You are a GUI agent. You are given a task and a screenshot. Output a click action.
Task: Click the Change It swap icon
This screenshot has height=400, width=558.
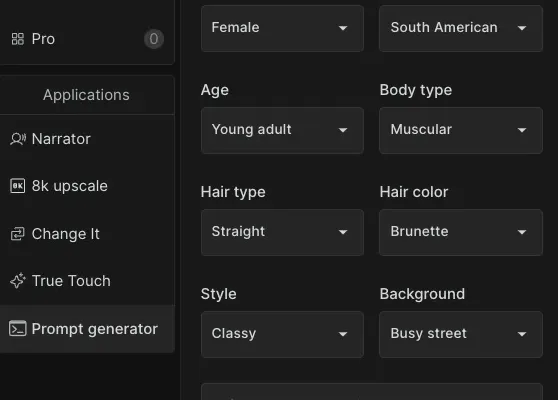(17, 234)
